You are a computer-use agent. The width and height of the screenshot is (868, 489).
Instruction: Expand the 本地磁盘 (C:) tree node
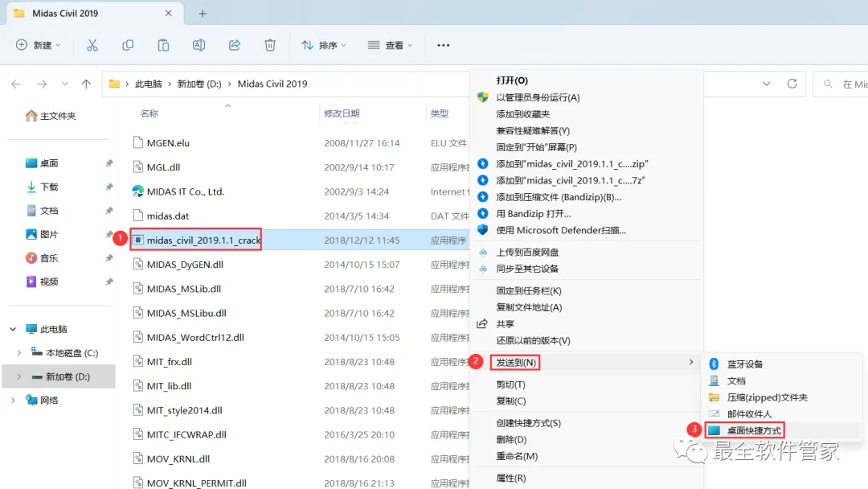point(19,353)
